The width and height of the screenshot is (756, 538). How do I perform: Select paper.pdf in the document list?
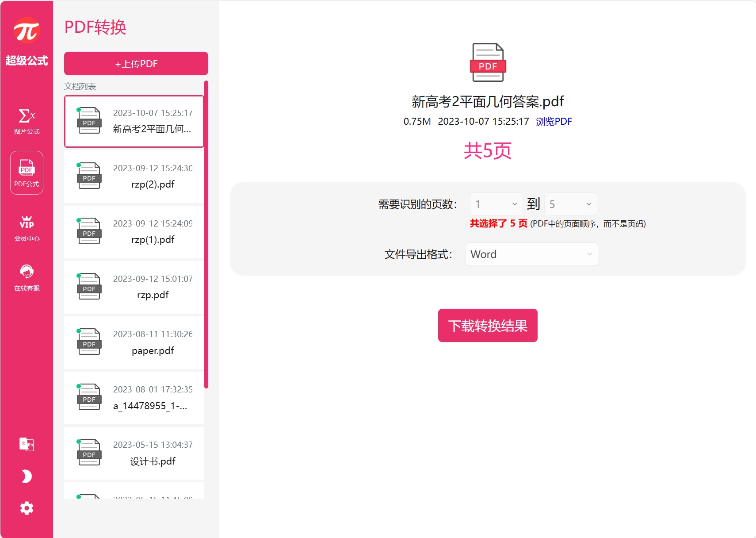(134, 342)
